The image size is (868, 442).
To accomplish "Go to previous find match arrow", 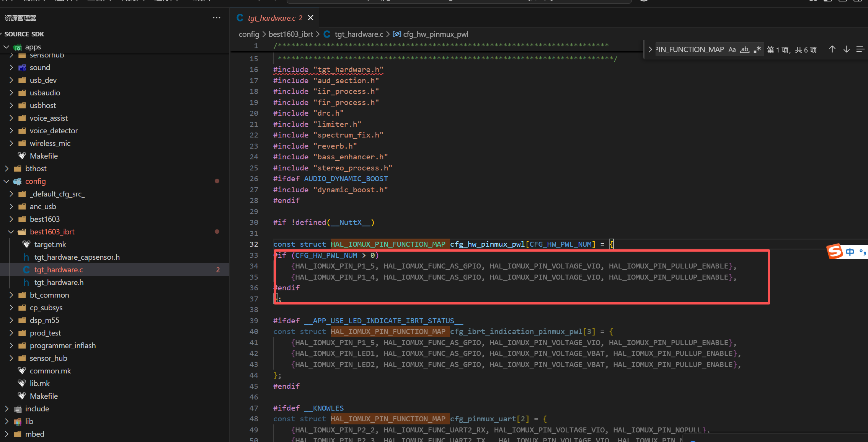I will 832,49.
